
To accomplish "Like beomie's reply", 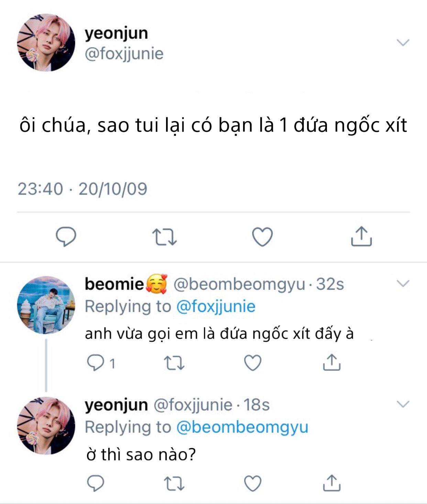I will point(253,363).
